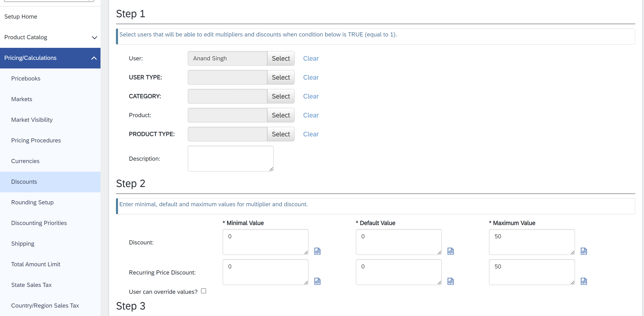This screenshot has height=316, width=644.
Task: Click the empty CATEGORY input box
Action: click(227, 96)
